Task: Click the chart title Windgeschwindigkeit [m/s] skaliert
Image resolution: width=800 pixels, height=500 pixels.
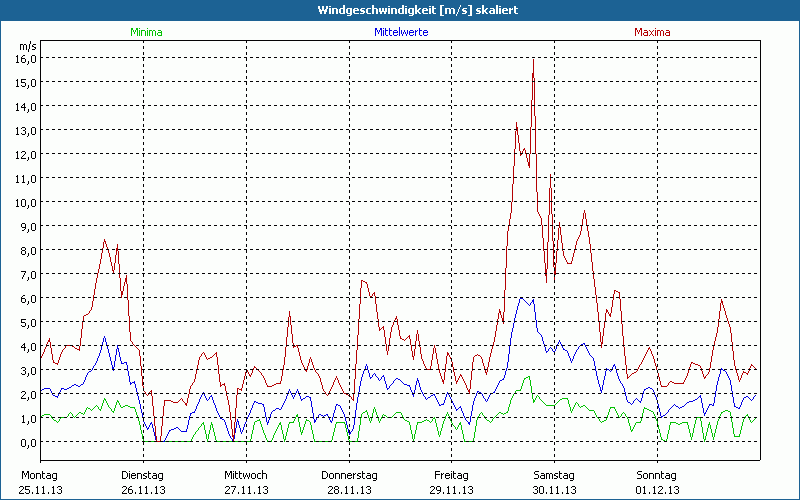Action: [418, 10]
